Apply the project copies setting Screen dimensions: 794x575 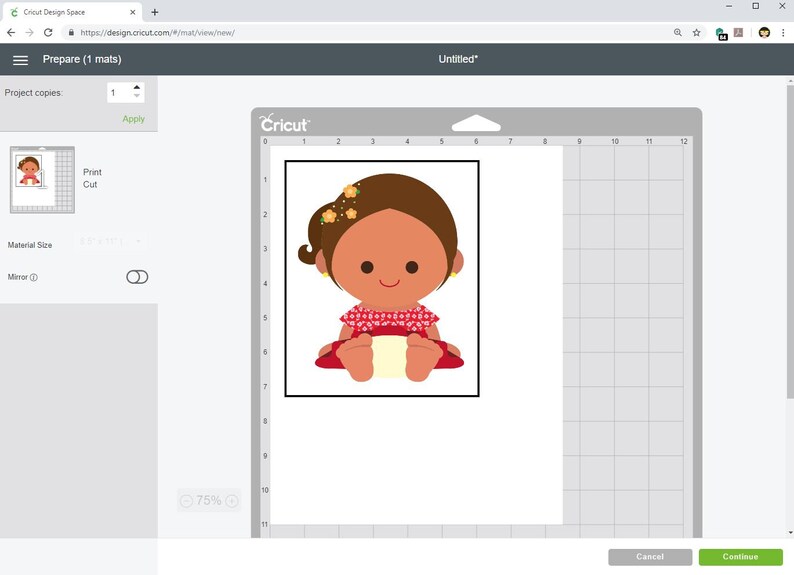(x=134, y=119)
